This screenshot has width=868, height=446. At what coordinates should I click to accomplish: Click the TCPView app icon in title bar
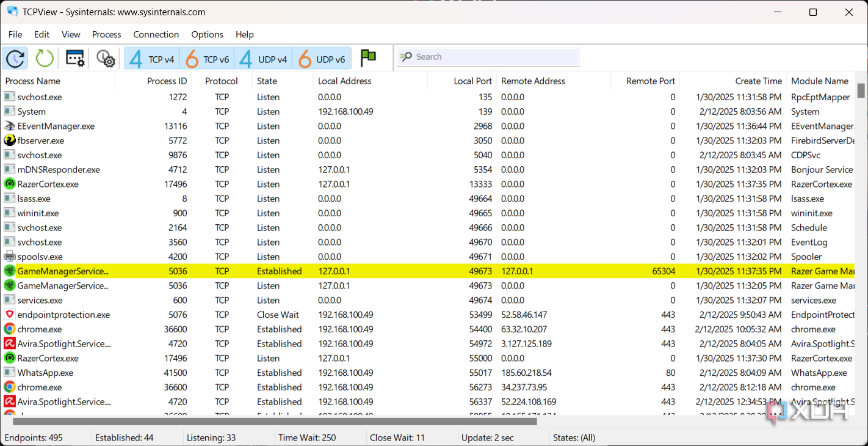coord(12,12)
